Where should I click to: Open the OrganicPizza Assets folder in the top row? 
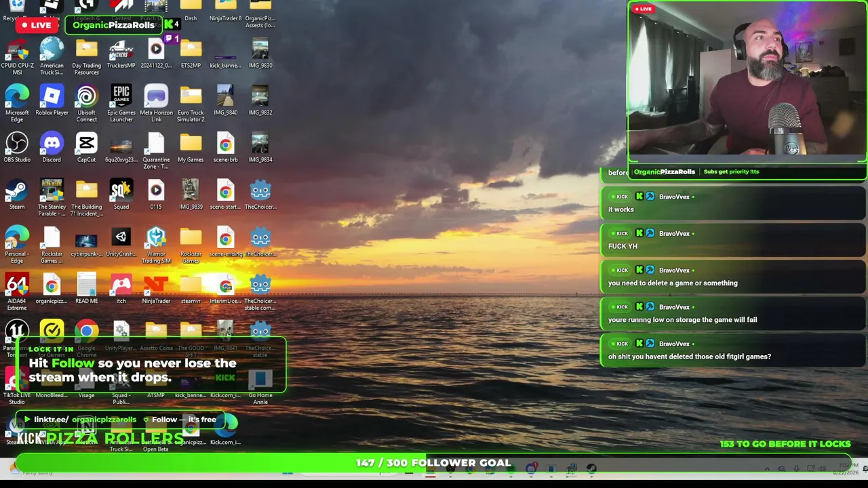[260, 14]
